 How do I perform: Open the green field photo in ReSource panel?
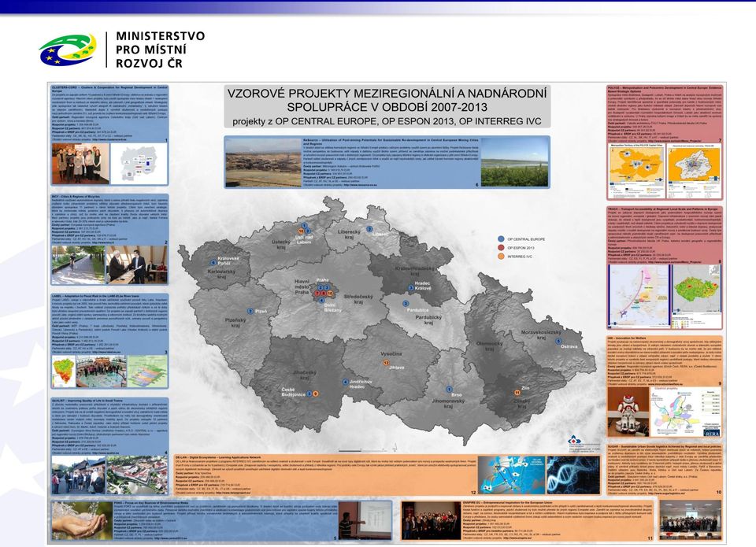[514, 162]
